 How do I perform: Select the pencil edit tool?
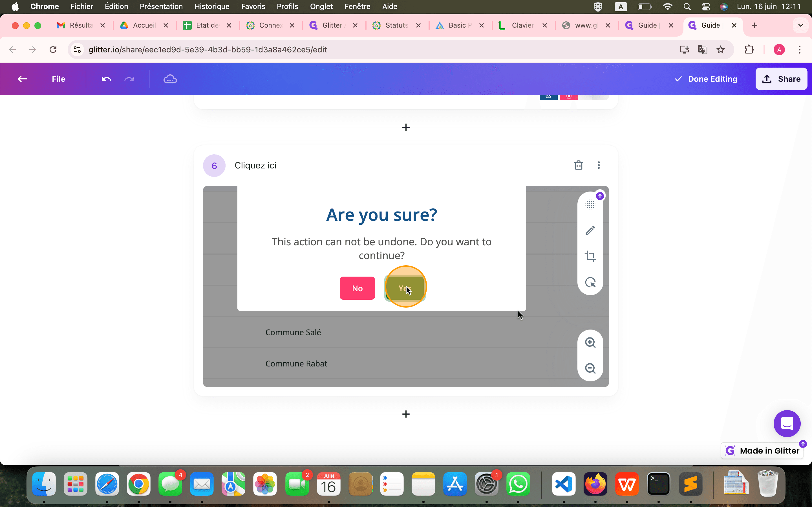pyautogui.click(x=590, y=230)
